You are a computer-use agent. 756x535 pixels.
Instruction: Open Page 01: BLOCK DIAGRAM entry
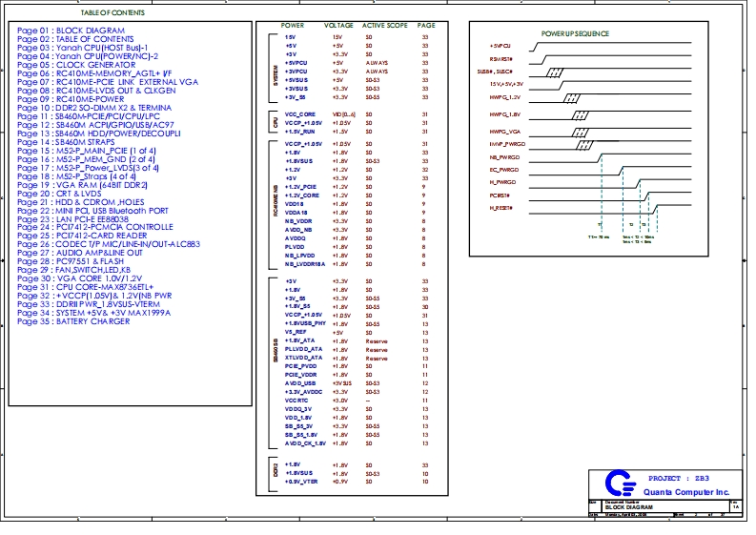coord(71,31)
